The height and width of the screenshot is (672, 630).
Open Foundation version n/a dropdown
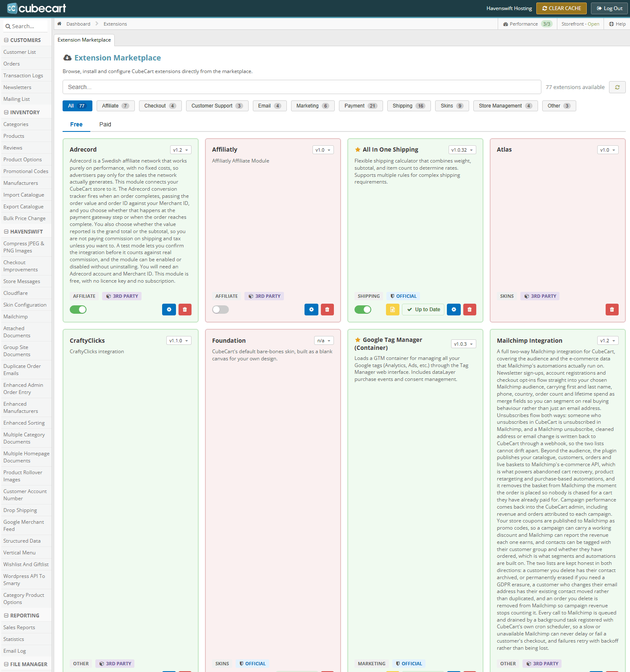click(x=324, y=341)
